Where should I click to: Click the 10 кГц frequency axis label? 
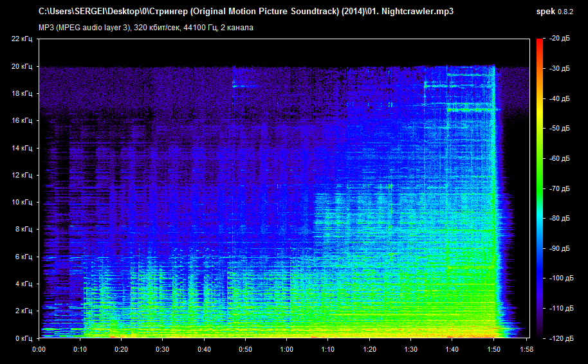(22, 202)
